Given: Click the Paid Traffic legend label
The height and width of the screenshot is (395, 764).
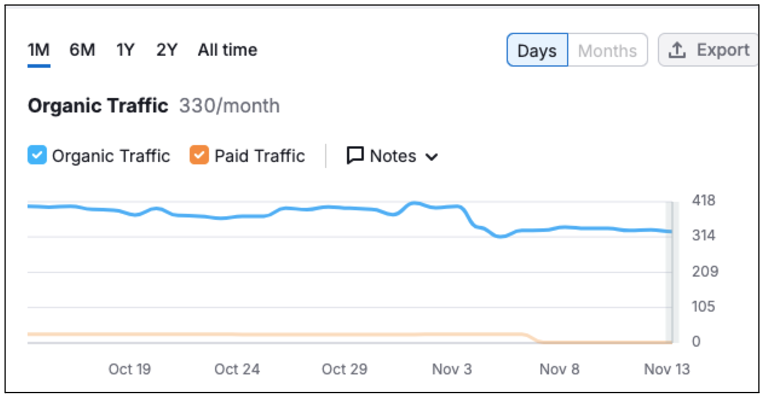Looking at the screenshot, I should [x=260, y=156].
